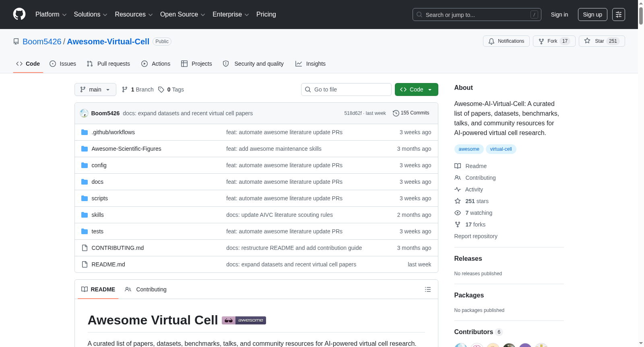The height and width of the screenshot is (347, 644).
Task: Expand the Open Source menu
Action: (183, 15)
